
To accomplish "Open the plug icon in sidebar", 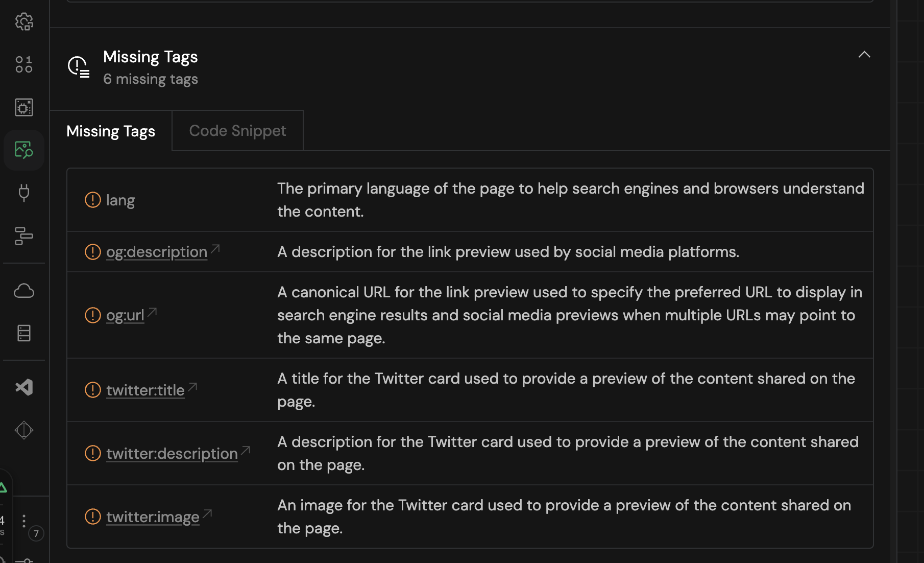I will 24,193.
